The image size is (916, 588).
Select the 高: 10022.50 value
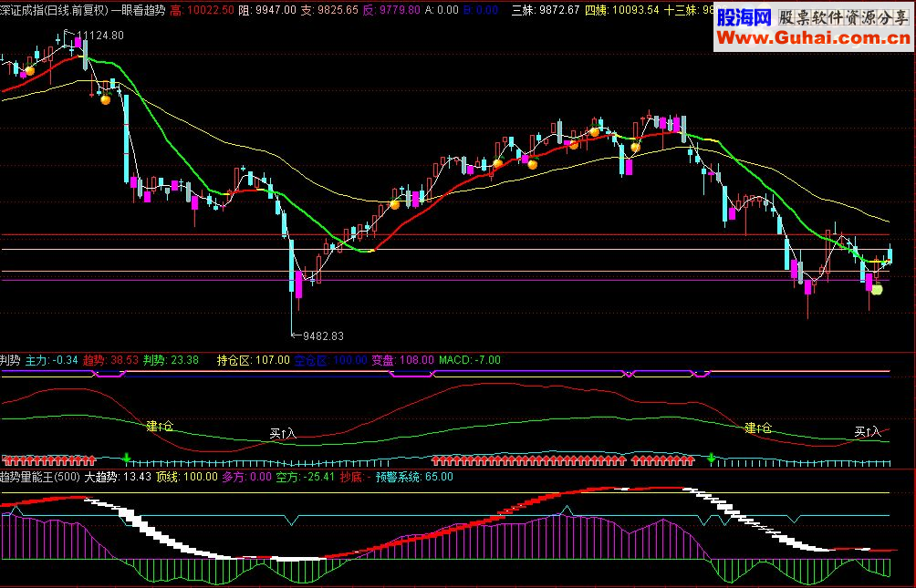[203, 10]
